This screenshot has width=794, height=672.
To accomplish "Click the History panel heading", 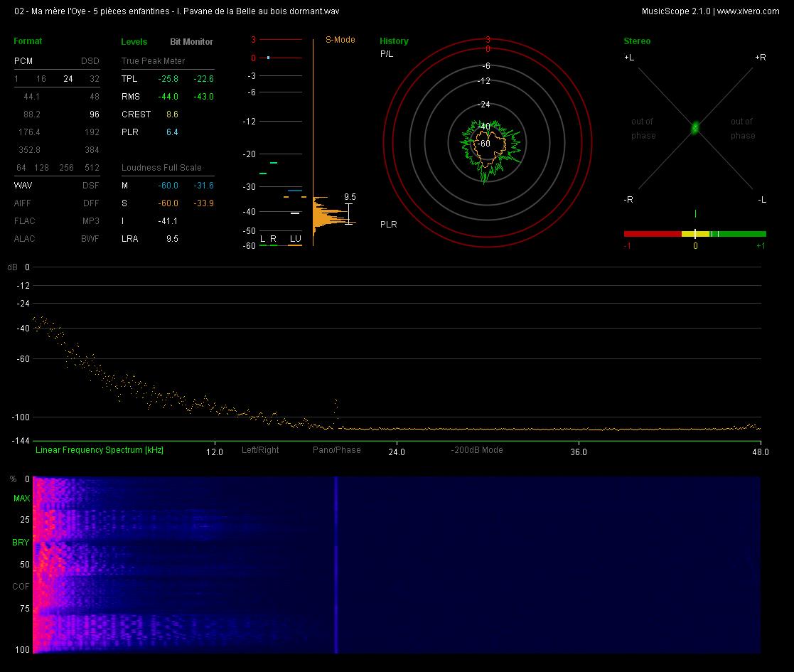I will click(x=394, y=41).
